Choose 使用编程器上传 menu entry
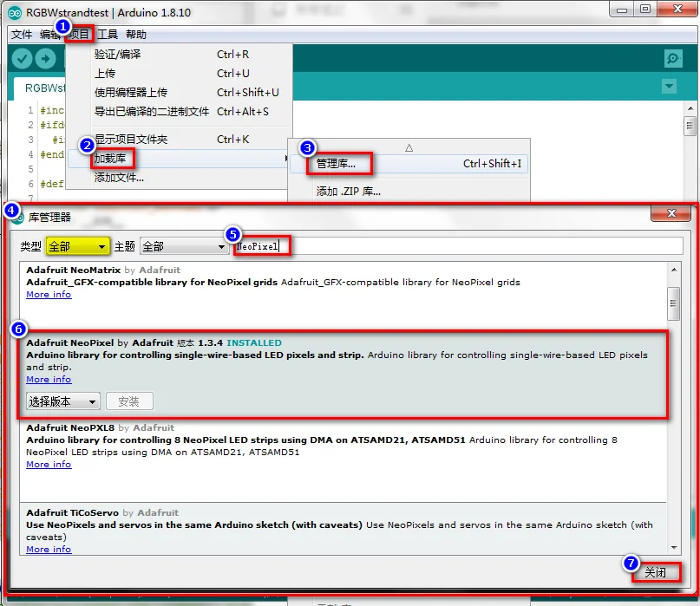700x606 pixels. (179, 93)
